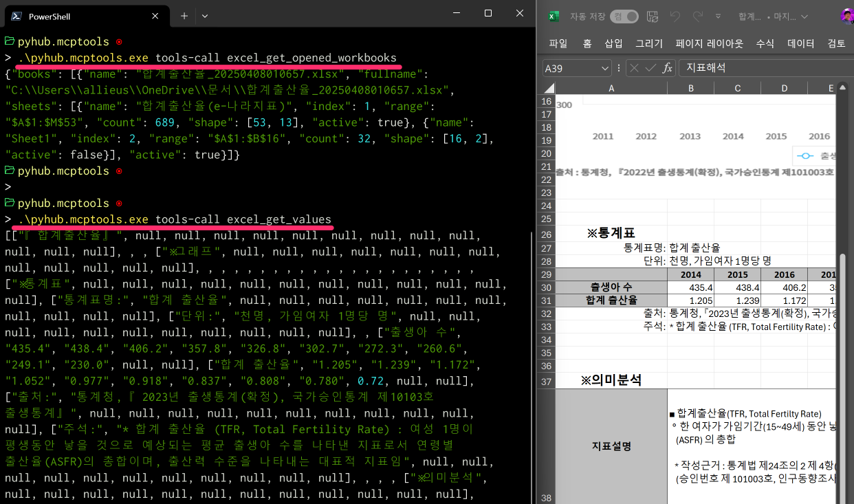
Task: Expand the workbook file name dropdown
Action: click(804, 17)
